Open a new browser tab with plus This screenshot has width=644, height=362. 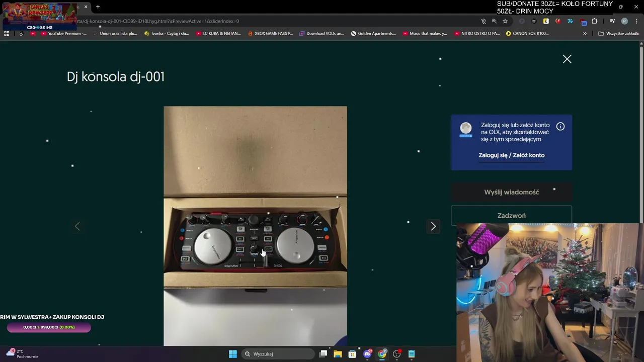(x=98, y=7)
